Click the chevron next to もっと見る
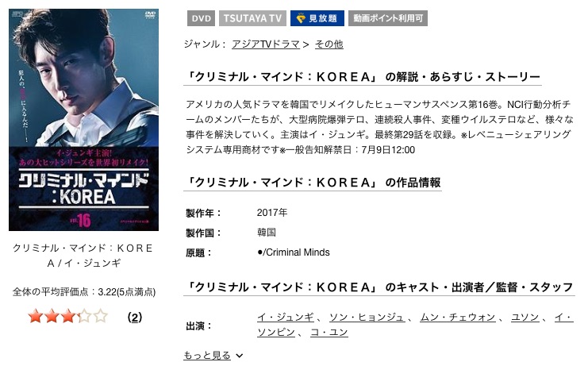Viewport: 588px width, 366px height. pyautogui.click(x=240, y=356)
